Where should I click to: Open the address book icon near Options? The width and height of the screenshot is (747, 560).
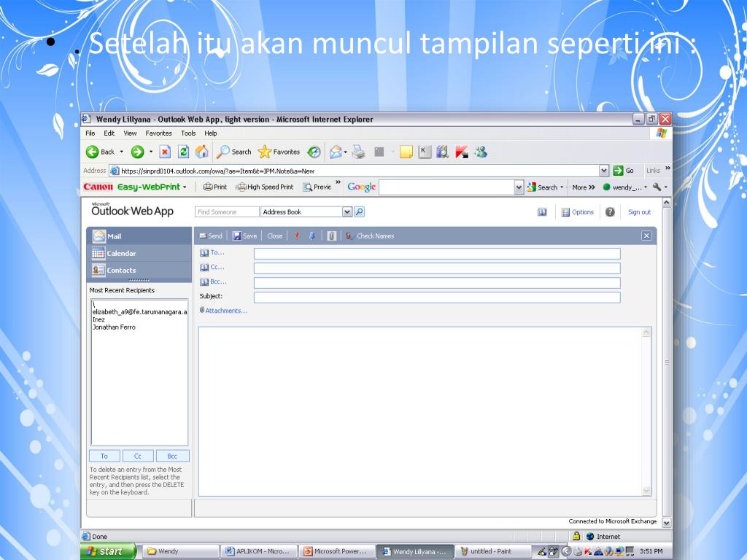(542, 212)
